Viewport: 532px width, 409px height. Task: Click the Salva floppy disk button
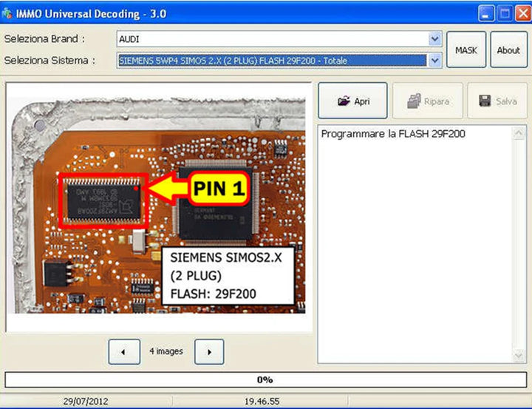[497, 101]
